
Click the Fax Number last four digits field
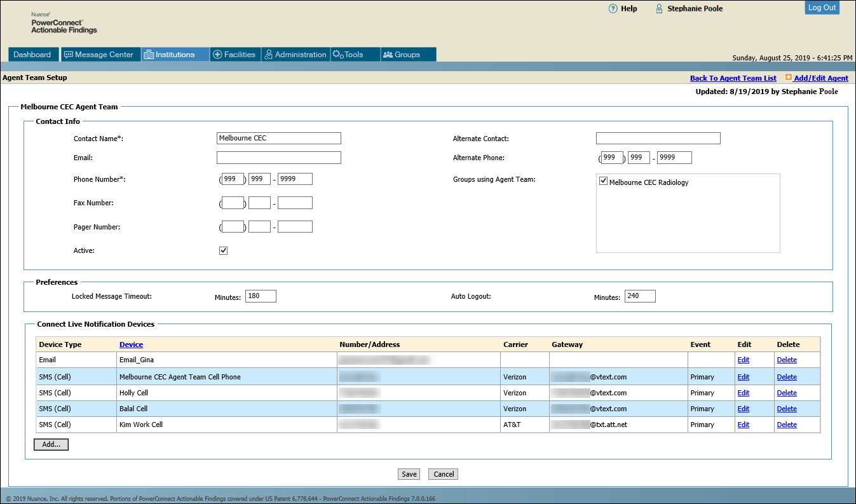[295, 203]
